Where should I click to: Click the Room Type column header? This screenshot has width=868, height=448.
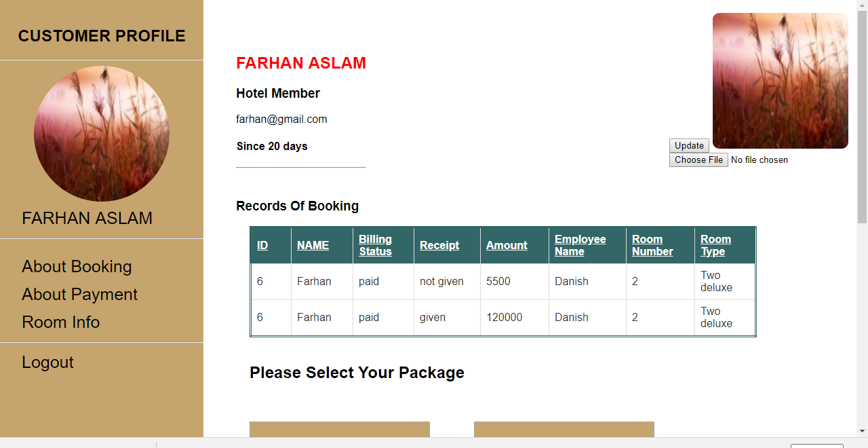tap(715, 246)
